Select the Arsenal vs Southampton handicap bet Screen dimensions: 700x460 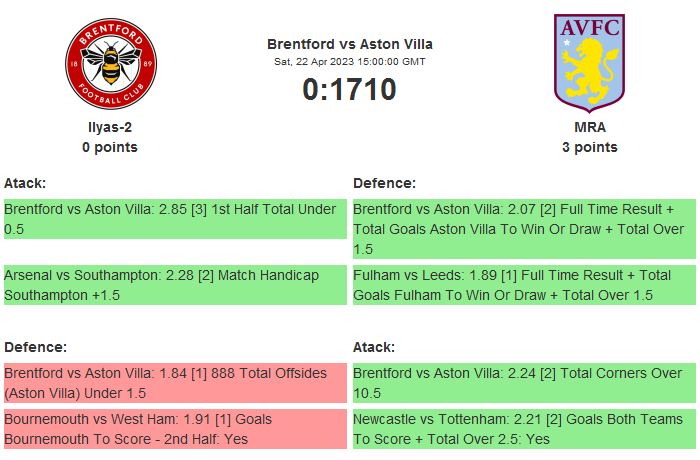pos(175,284)
